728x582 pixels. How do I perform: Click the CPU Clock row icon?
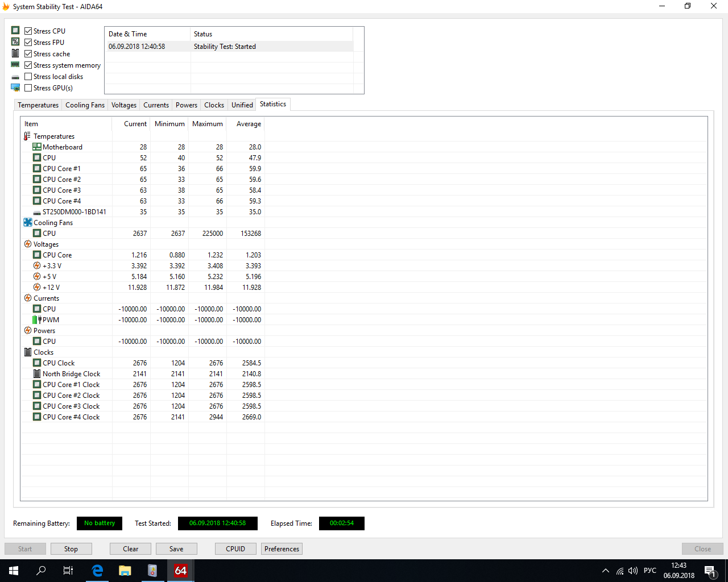[37, 363]
